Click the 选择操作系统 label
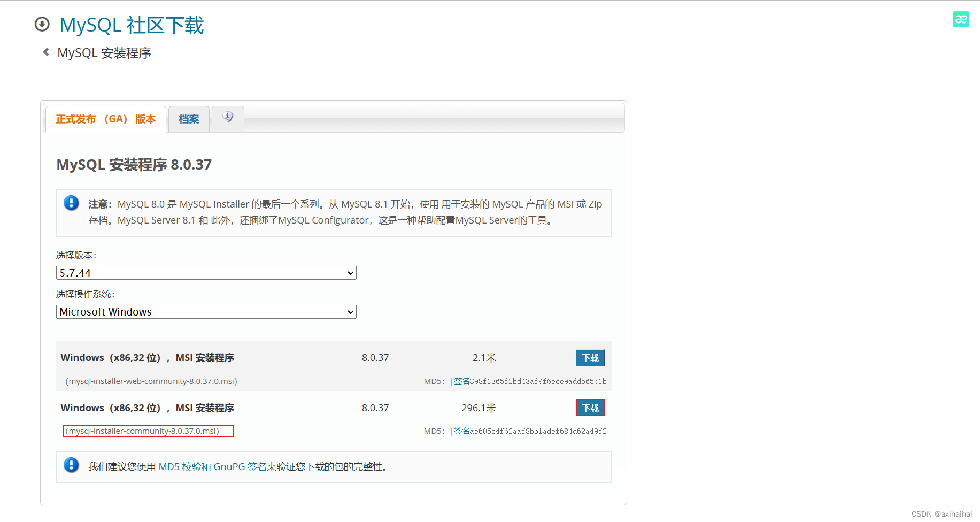 85,295
